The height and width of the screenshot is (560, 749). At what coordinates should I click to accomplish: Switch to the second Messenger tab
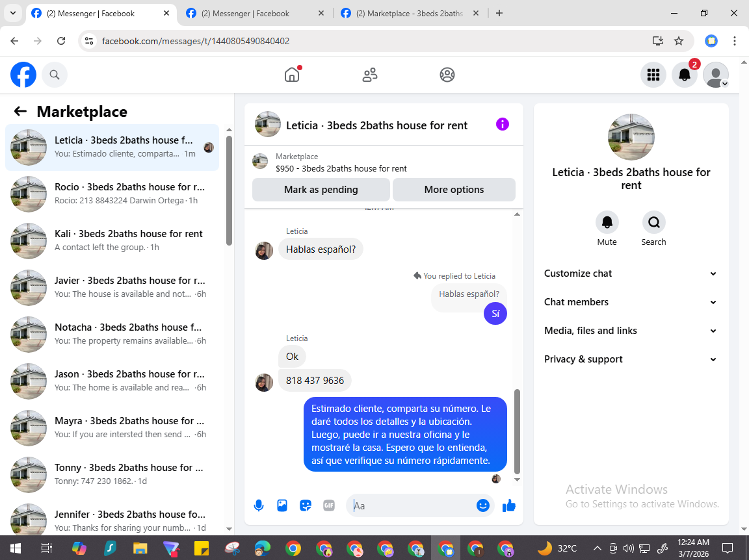[x=256, y=14]
